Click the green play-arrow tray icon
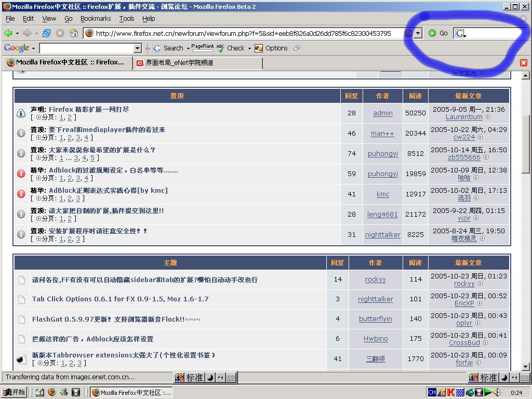This screenshot has height=399, width=532. coord(488,393)
